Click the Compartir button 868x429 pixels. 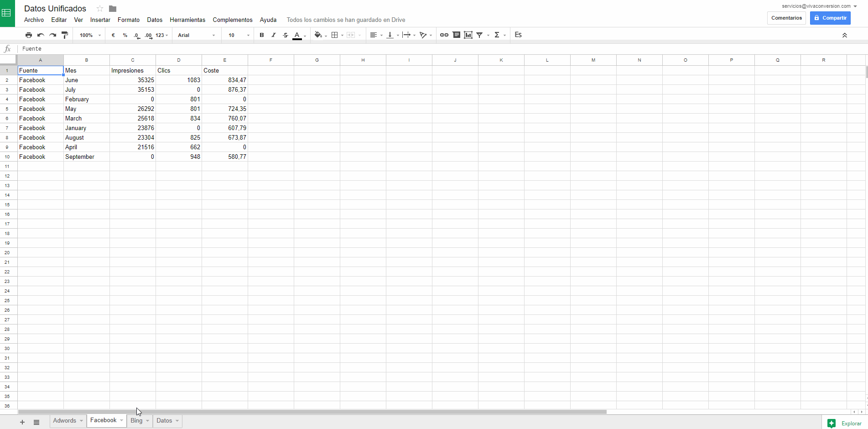(830, 18)
